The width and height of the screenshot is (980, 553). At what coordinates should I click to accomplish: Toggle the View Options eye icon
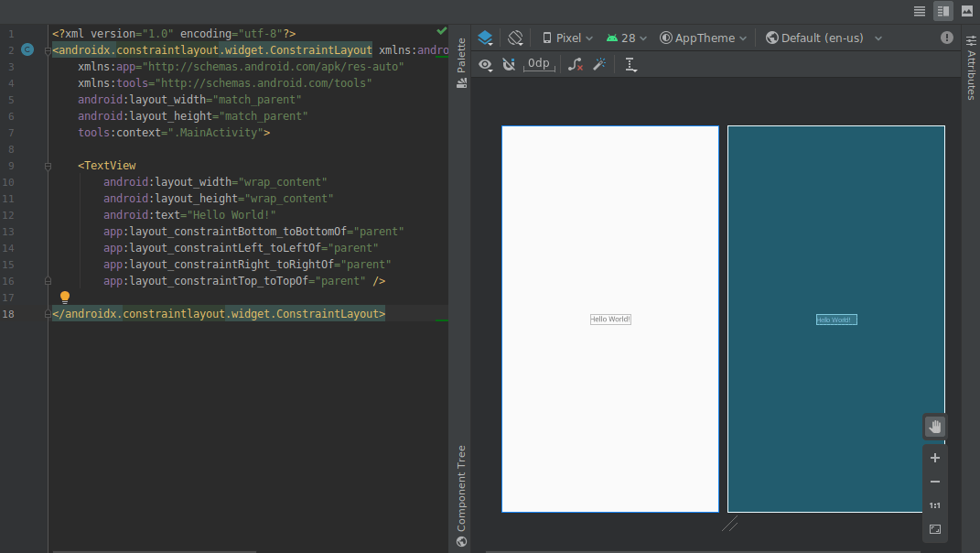click(x=485, y=64)
